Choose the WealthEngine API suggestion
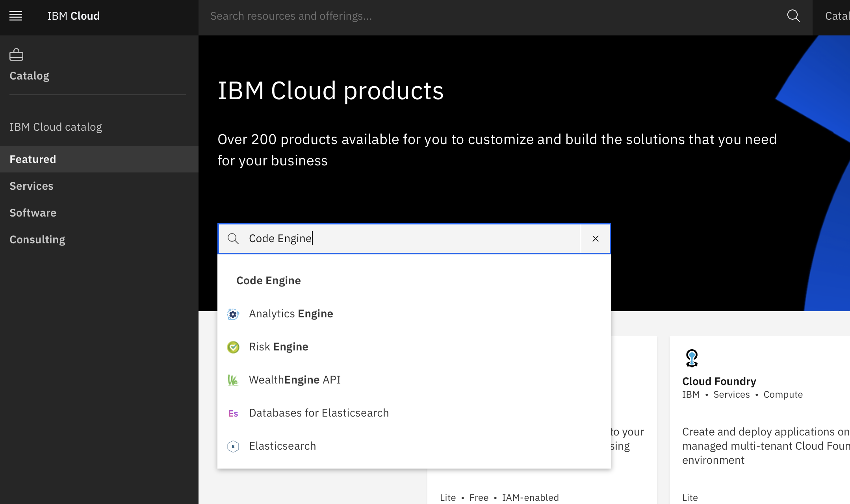 pyautogui.click(x=414, y=380)
